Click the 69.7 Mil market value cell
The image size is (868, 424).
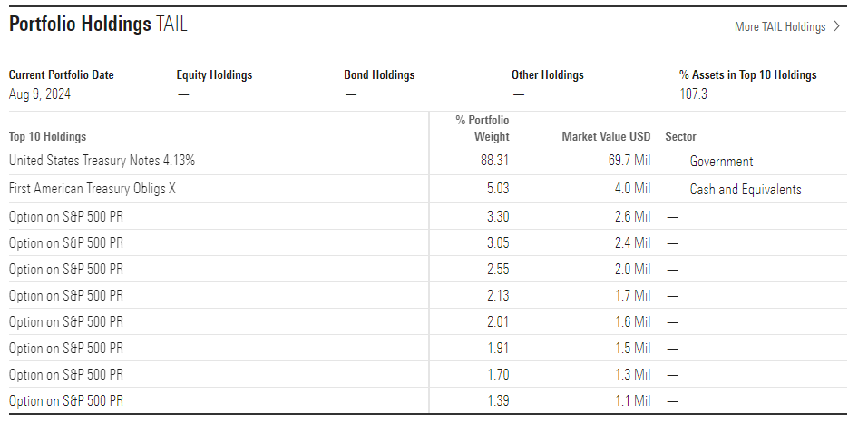click(x=628, y=162)
